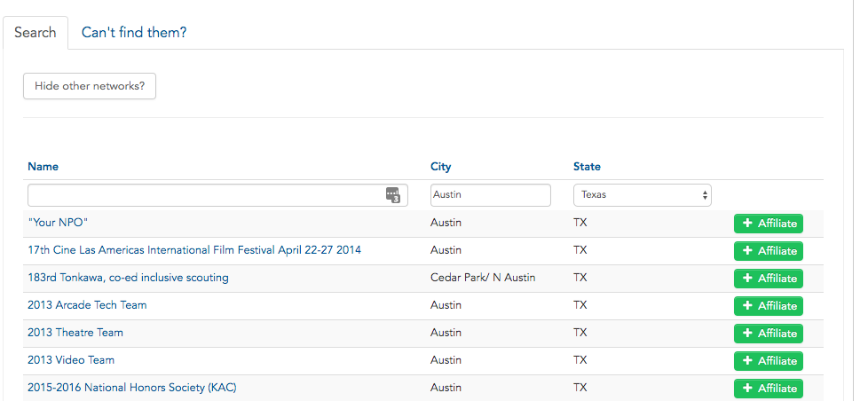This screenshot has height=401, width=868.
Task: Sort results by the Name column header
Action: (43, 167)
